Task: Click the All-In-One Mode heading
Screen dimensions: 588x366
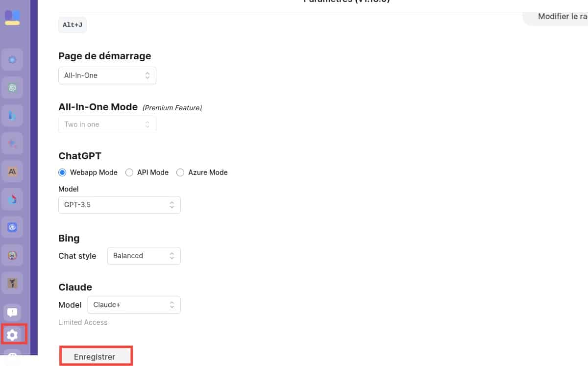Action: click(98, 107)
